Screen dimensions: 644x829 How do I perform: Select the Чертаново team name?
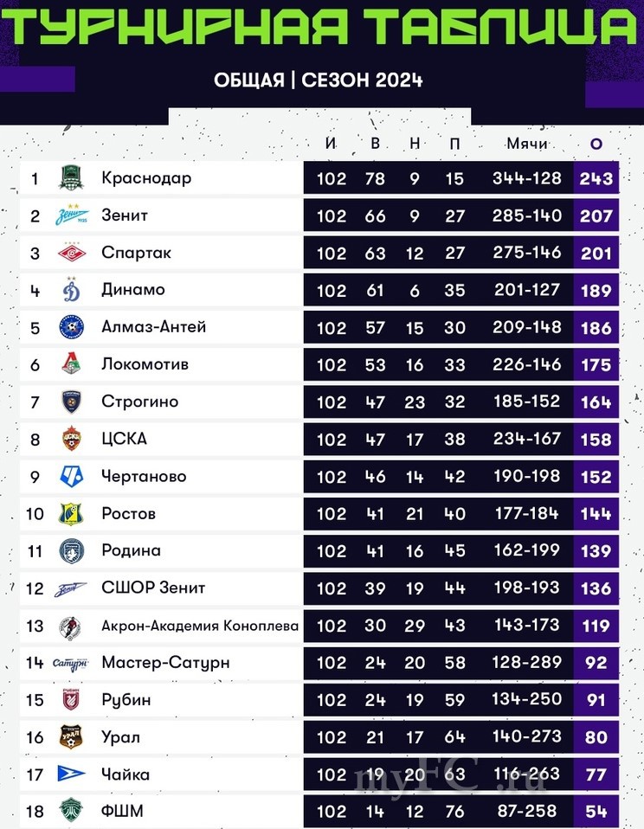pyautogui.click(x=143, y=476)
